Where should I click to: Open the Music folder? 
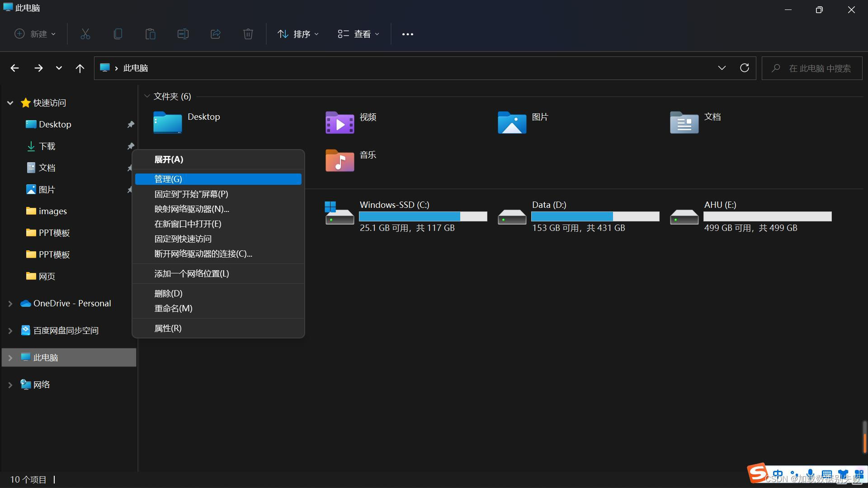point(340,160)
